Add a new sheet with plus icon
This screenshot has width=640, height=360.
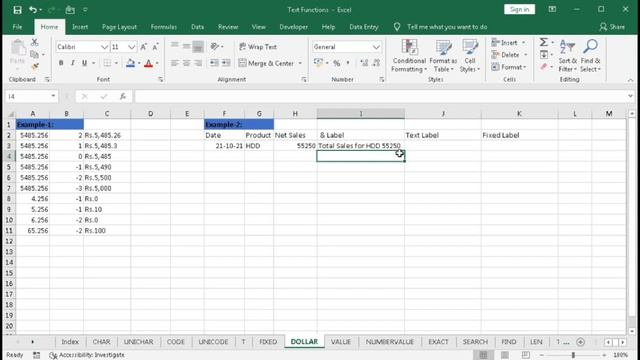580,342
